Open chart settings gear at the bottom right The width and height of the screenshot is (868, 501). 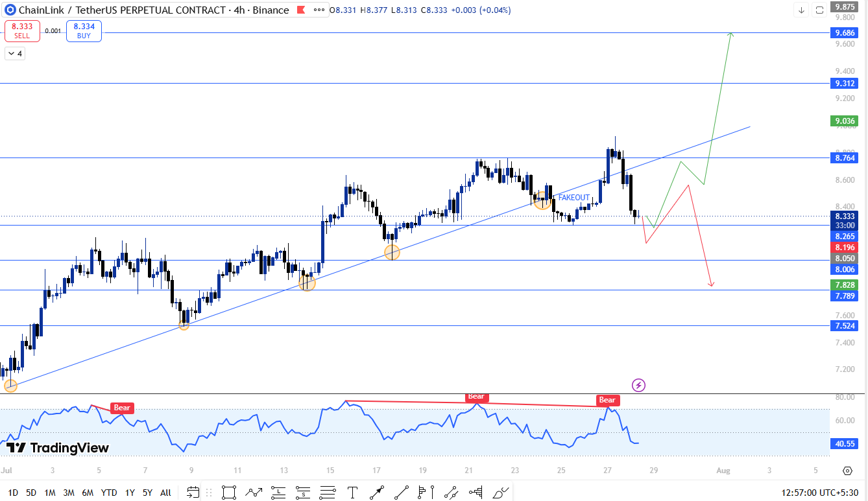pos(847,471)
